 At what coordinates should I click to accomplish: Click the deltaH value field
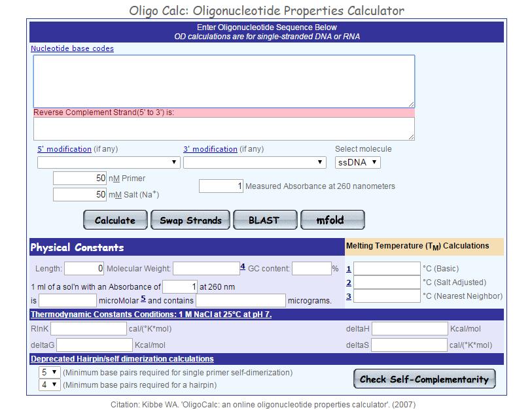tap(410, 329)
